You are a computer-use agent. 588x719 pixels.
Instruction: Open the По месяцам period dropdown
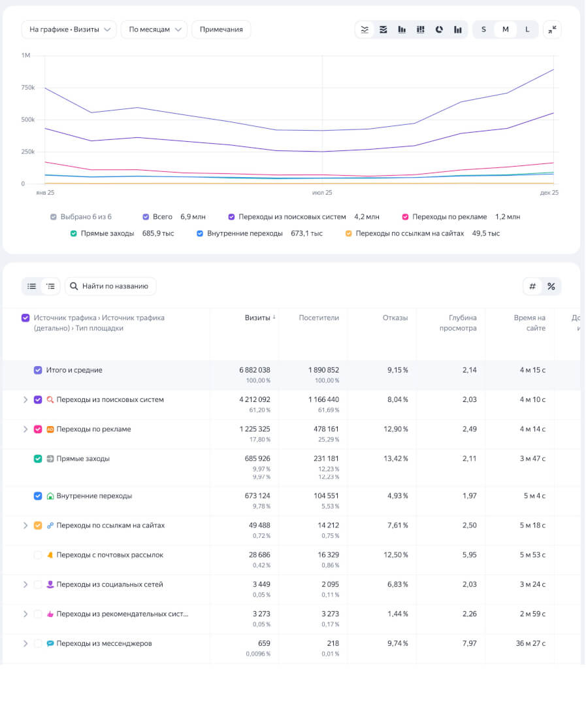coord(154,29)
